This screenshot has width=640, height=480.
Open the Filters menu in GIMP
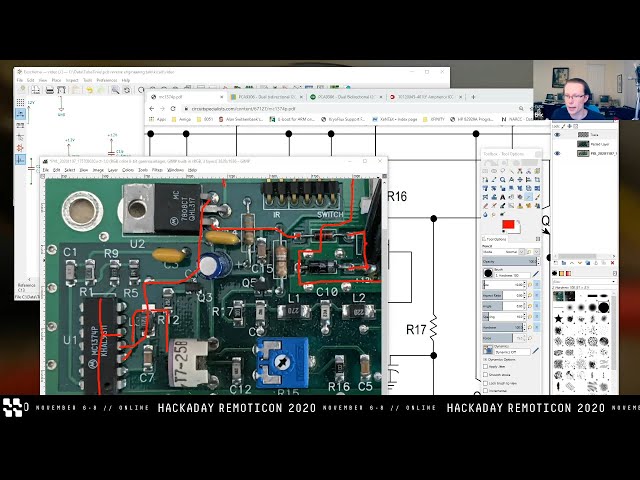[157, 170]
